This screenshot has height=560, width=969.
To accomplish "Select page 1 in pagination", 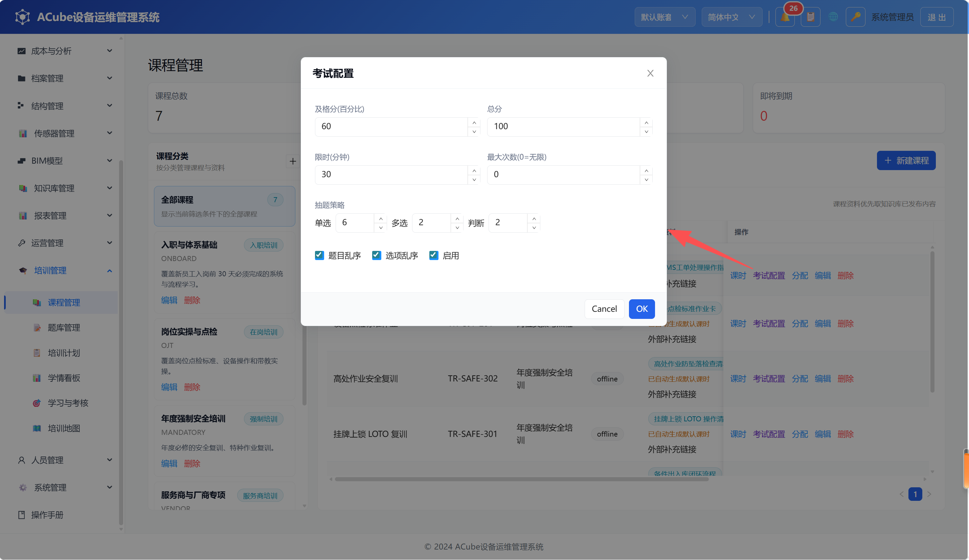I will click(915, 494).
